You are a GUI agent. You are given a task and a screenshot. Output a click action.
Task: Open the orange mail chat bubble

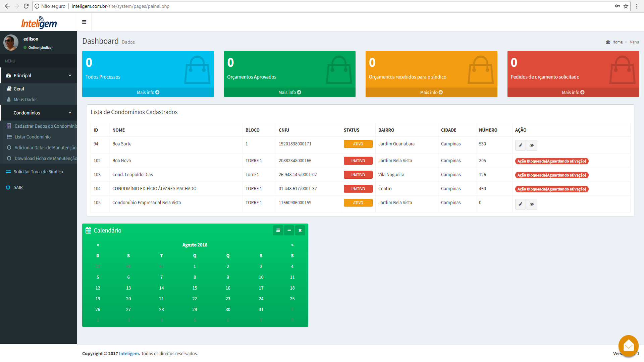click(x=628, y=345)
